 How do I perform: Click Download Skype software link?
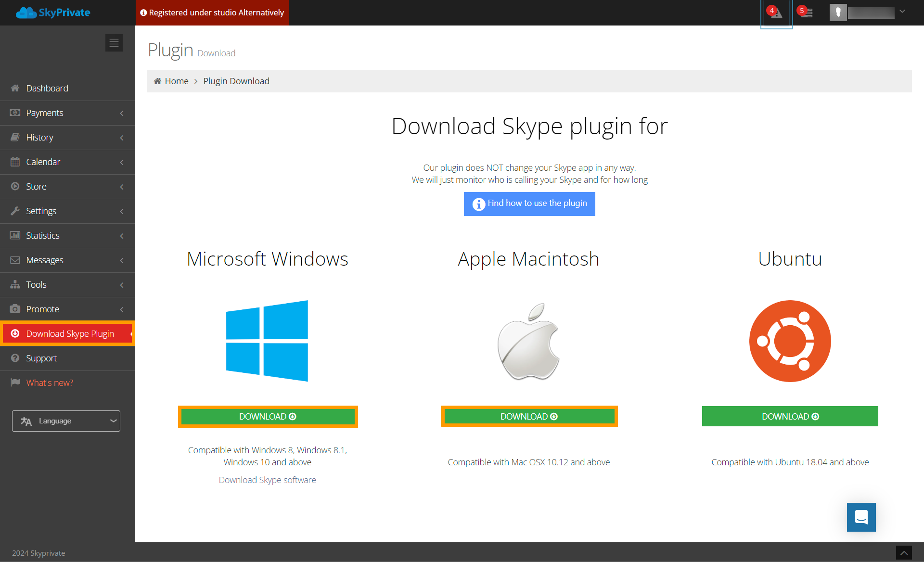267,480
